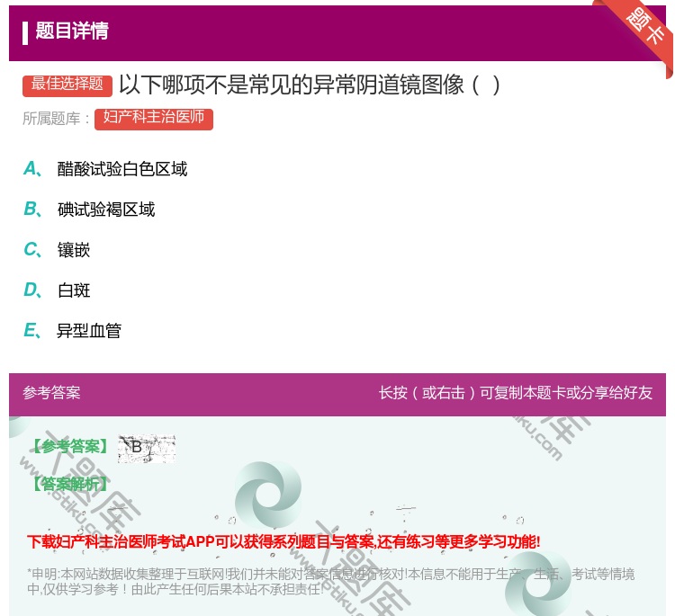
Task: Click the letter B option marker
Action: (32, 209)
